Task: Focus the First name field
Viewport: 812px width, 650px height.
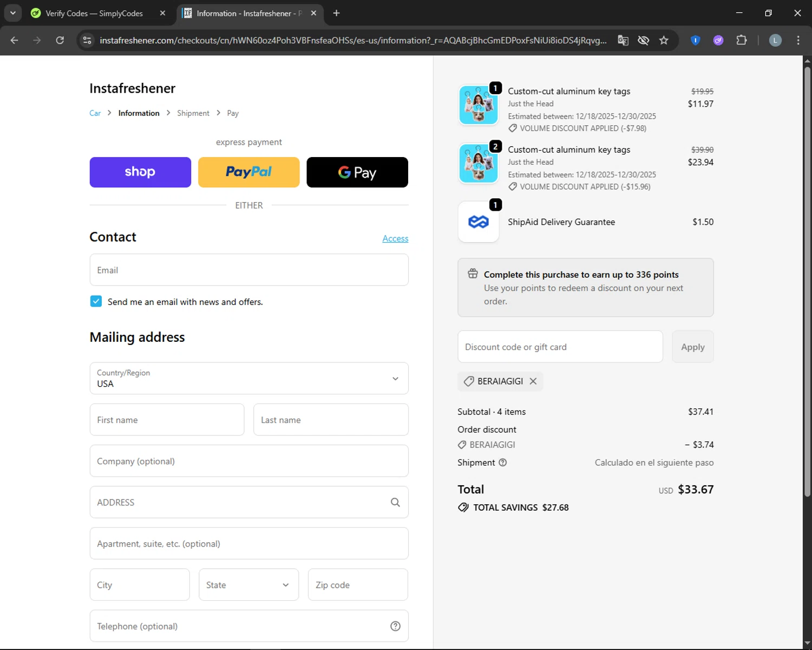Action: [167, 420]
